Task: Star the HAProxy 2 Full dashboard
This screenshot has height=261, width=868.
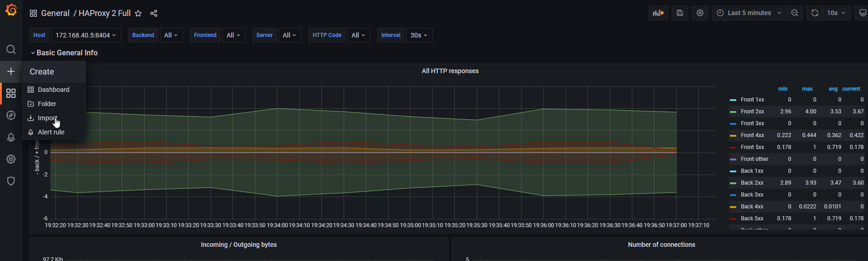Action: pos(138,13)
